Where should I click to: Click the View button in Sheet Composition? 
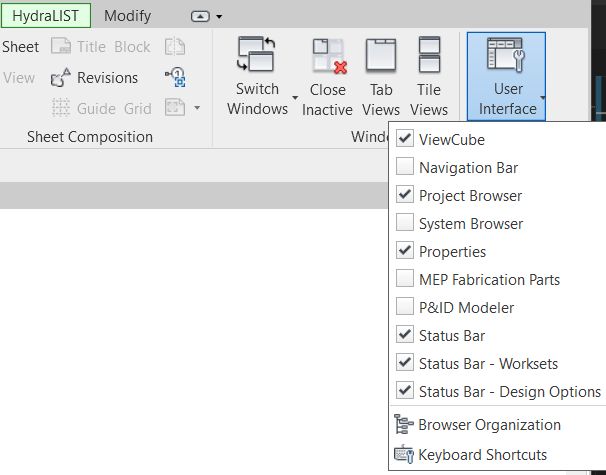[x=19, y=78]
